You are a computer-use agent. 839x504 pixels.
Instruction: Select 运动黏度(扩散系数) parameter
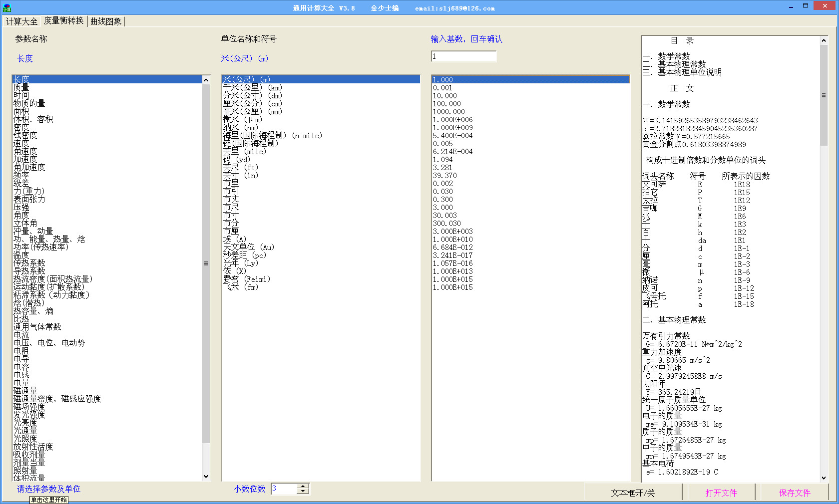(107, 287)
